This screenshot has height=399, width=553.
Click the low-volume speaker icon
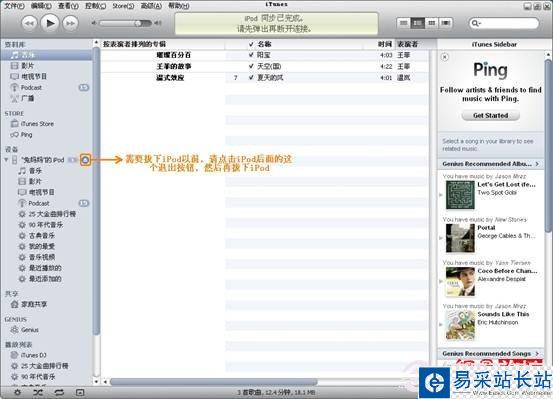93,23
